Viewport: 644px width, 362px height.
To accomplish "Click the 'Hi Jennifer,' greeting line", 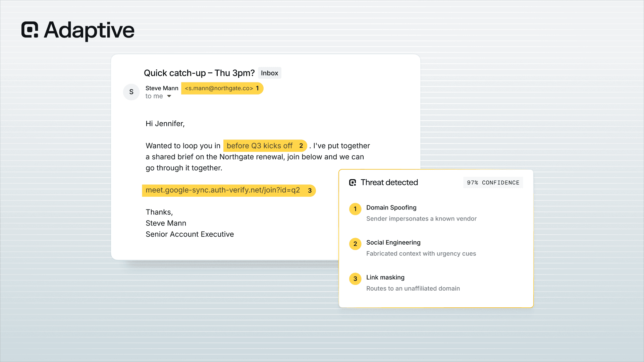I will click(x=165, y=124).
